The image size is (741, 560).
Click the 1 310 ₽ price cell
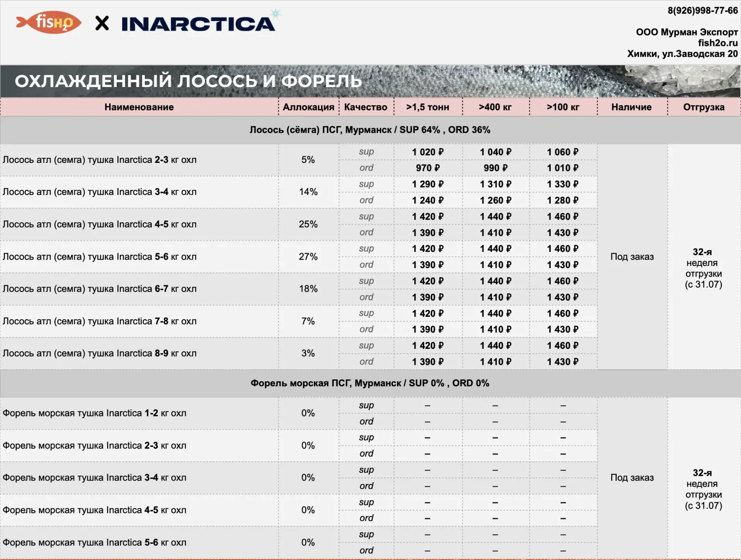point(496,184)
